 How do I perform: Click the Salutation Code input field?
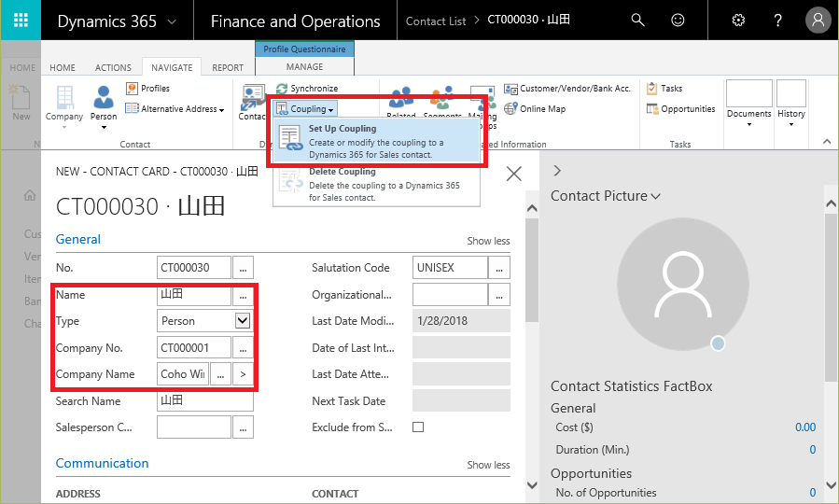pos(450,268)
